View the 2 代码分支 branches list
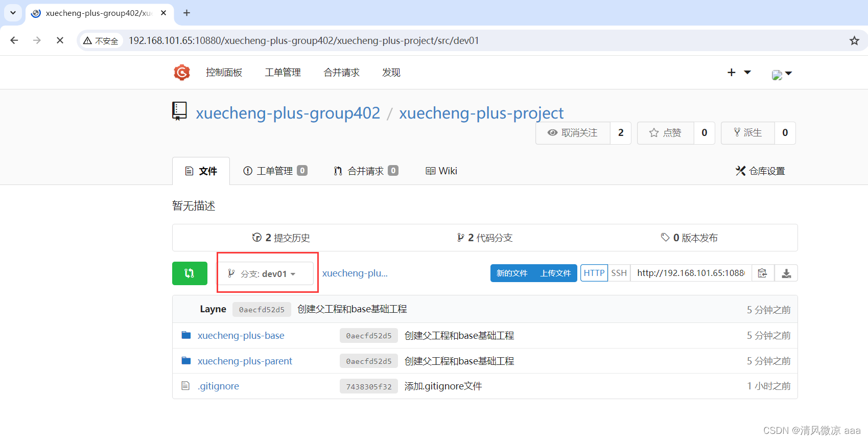This screenshot has width=868, height=440. 485,238
